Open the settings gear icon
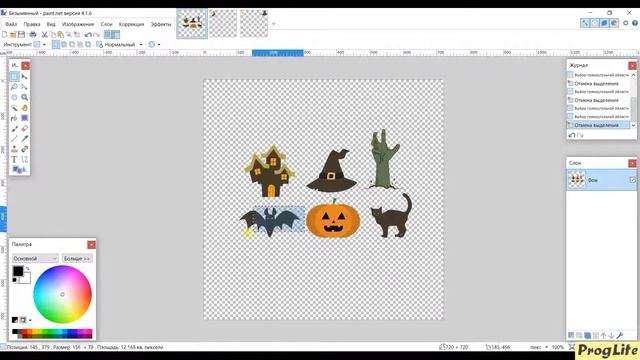This screenshot has width=640, height=360. pyautogui.click(x=625, y=23)
